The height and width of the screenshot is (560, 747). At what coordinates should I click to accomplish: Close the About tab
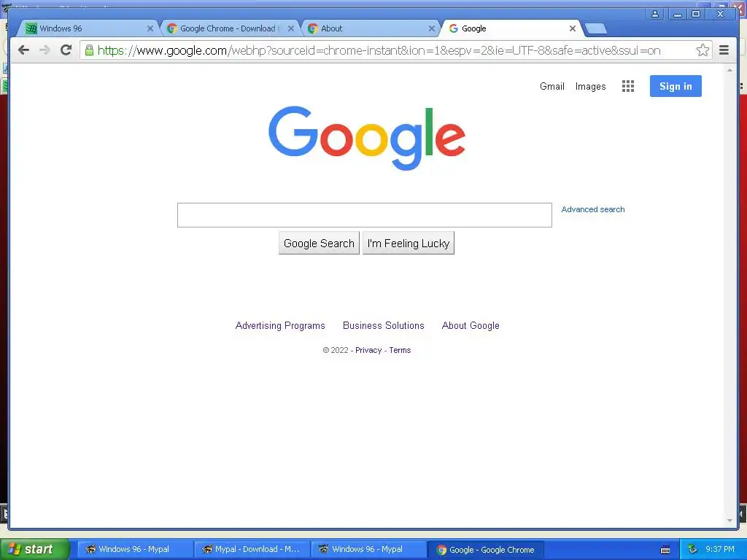click(432, 28)
